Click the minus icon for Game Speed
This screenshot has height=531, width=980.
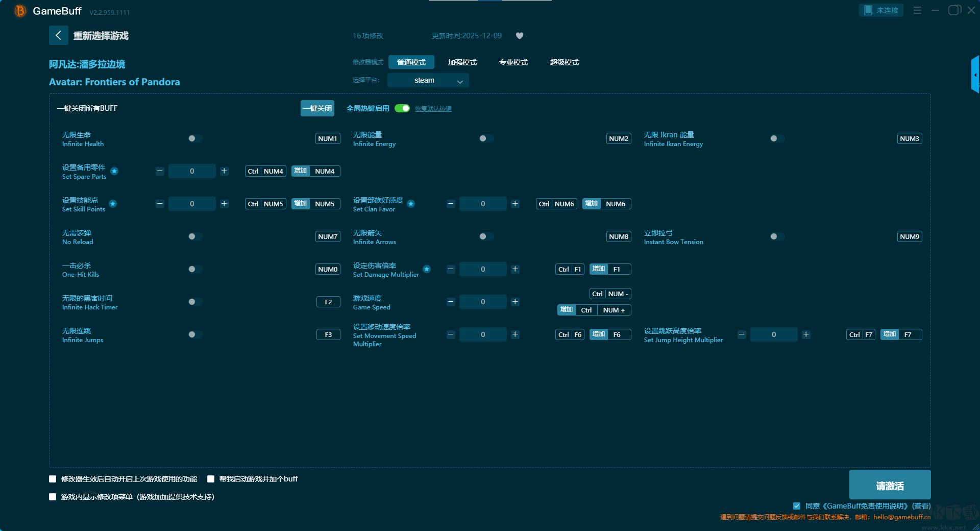point(451,302)
